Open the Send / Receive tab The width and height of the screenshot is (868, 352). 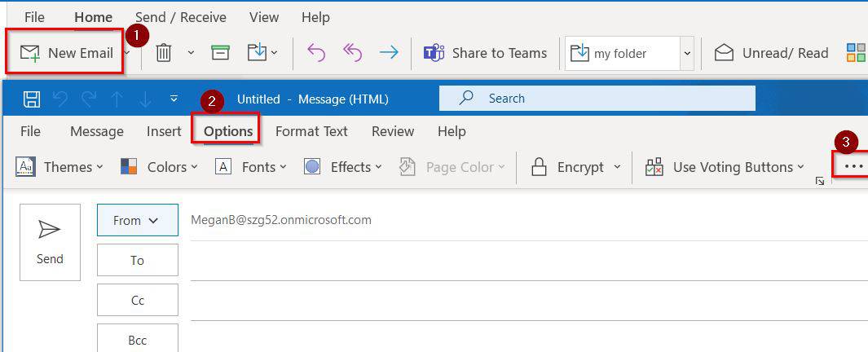pyautogui.click(x=180, y=18)
